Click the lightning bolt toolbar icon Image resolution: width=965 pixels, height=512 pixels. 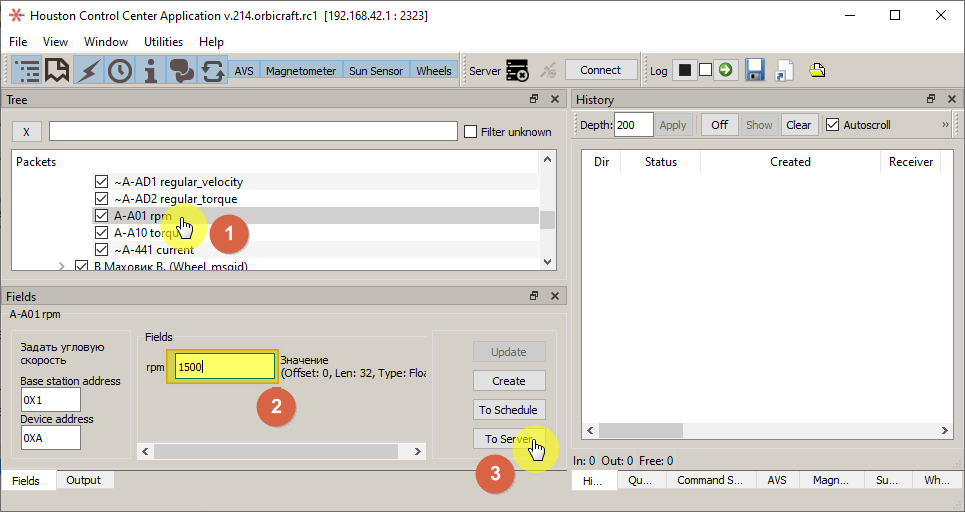pos(89,70)
